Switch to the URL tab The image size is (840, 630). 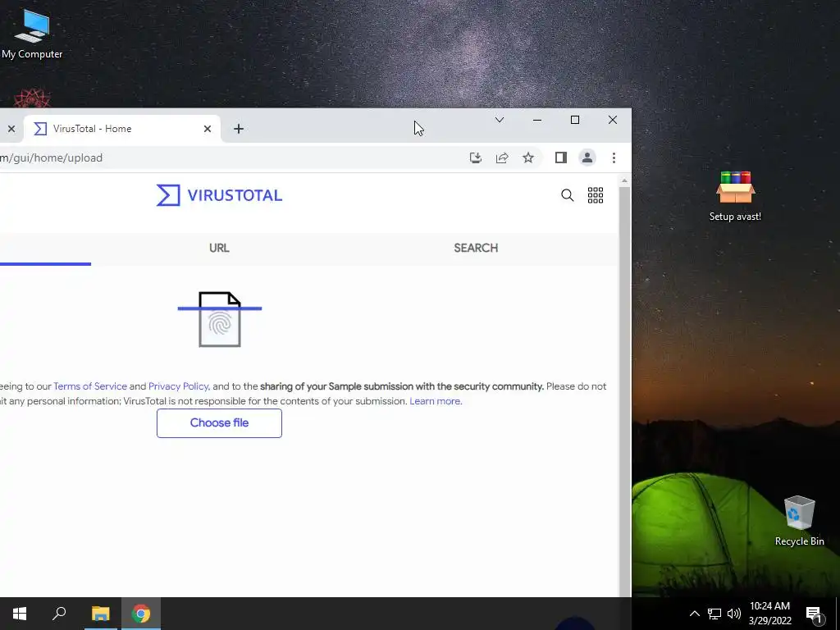(219, 248)
